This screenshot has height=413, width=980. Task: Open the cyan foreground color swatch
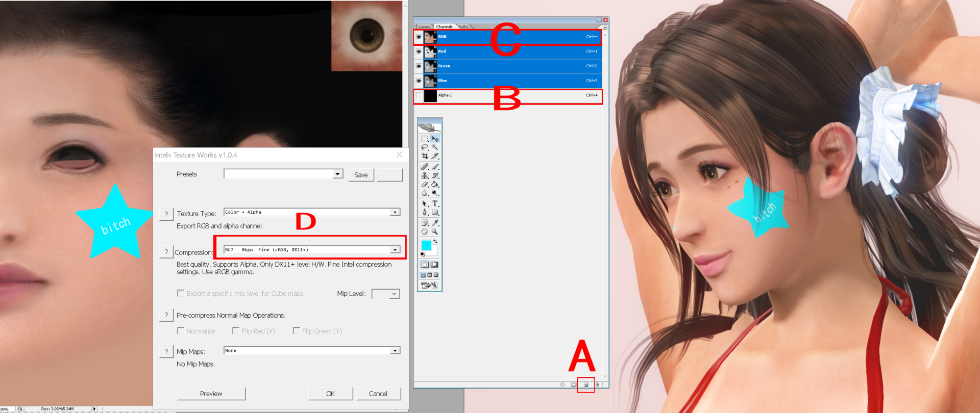point(426,245)
